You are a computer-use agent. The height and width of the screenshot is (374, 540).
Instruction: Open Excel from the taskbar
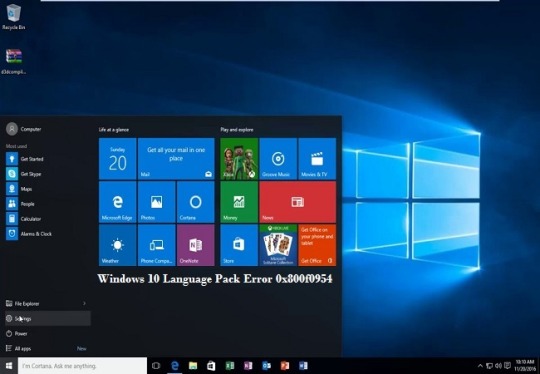(x=230, y=366)
